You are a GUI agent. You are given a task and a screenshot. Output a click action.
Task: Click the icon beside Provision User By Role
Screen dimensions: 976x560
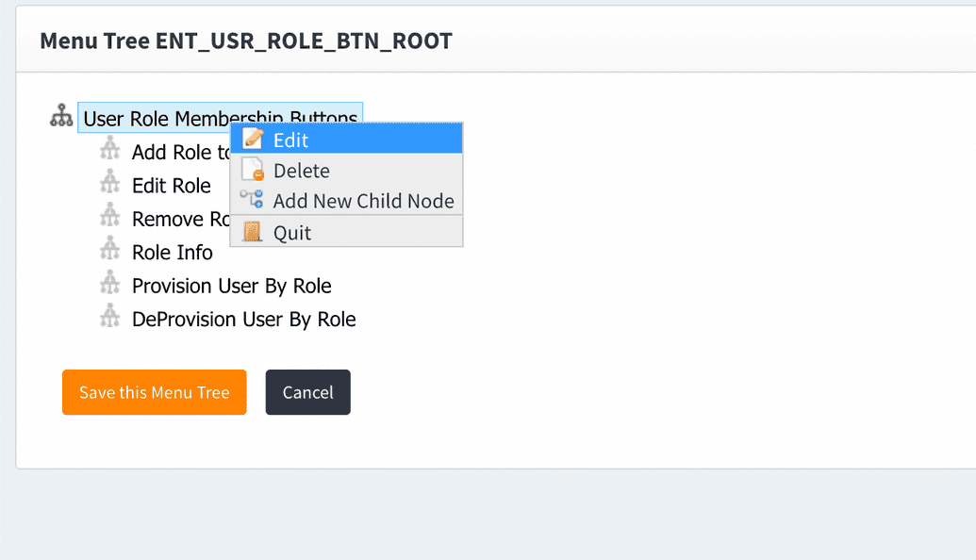pos(110,283)
